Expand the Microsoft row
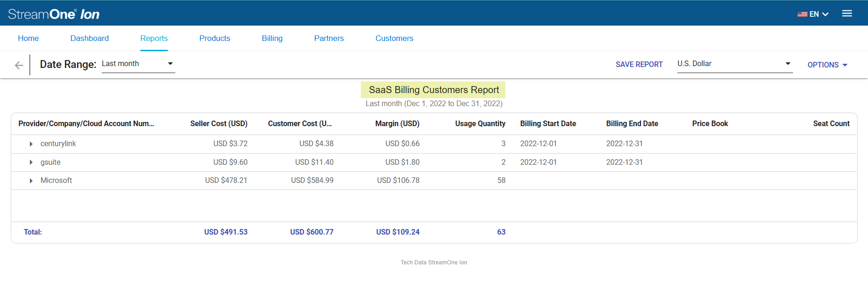 31,181
